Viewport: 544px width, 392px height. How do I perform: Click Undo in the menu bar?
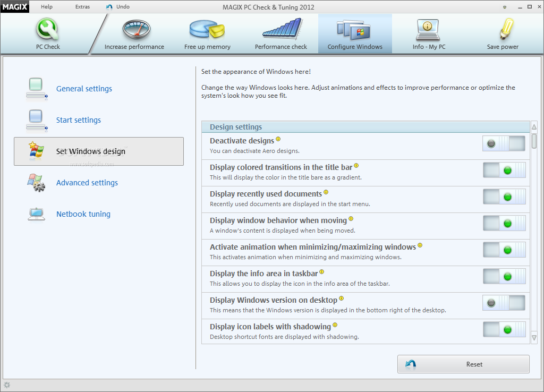[x=123, y=6]
